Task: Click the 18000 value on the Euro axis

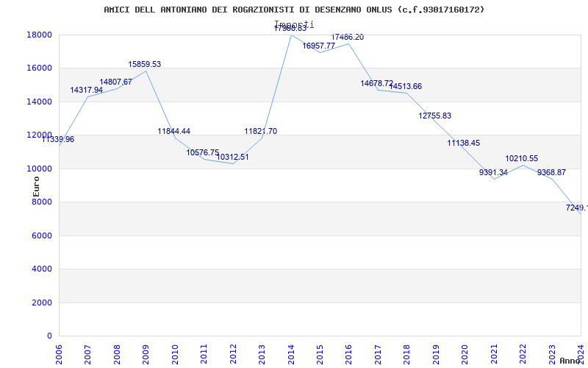Action: [x=39, y=35]
